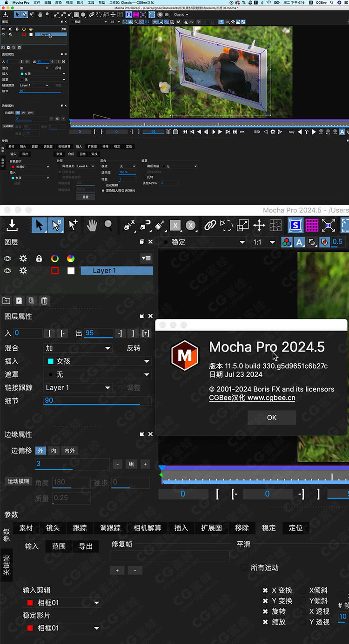This screenshot has height=644, width=349.
Task: Toggle Layer 1 gear tracking cog, enlarged panel
Action: point(23,271)
